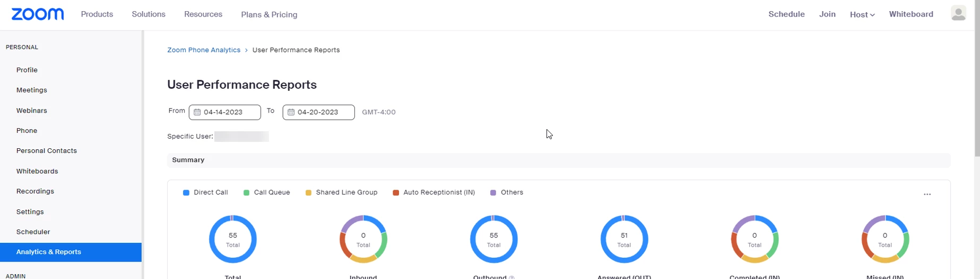Click the From date calendar icon
This screenshot has width=980, height=279.
coord(197,112)
